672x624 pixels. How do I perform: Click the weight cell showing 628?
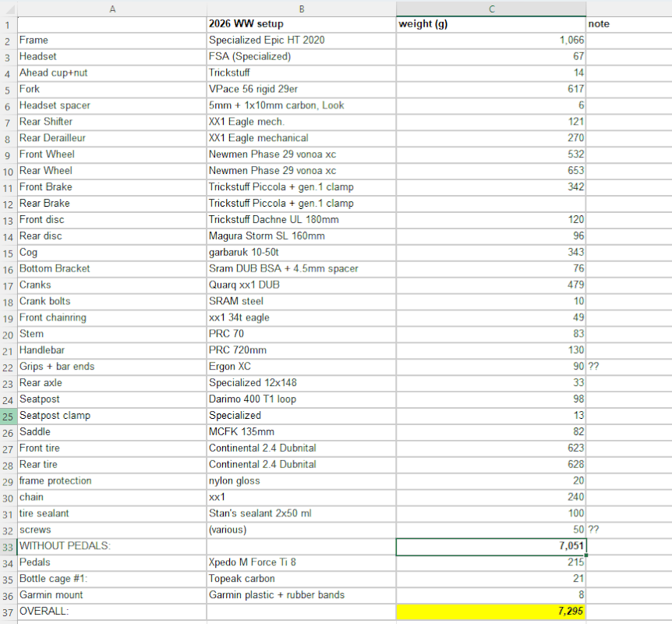point(491,464)
